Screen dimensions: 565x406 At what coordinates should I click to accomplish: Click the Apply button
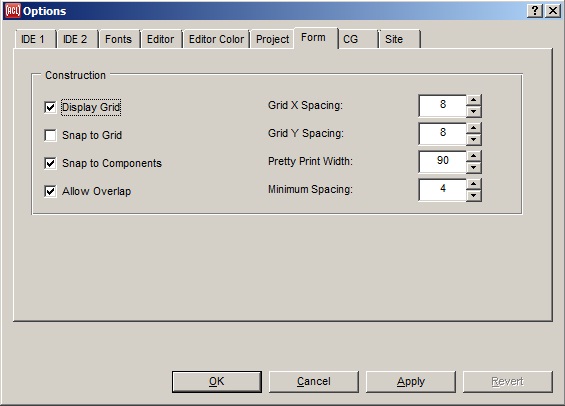[x=411, y=382]
